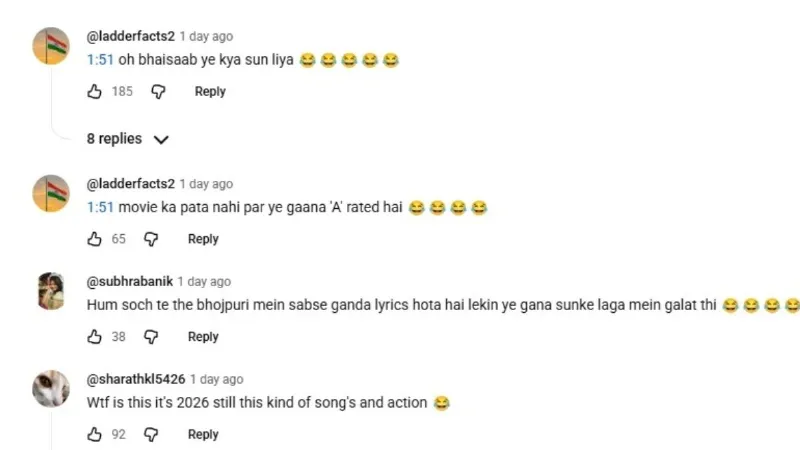Screen dimensions: 800x450
Task: Like the 'oh bhaisaab ye kya sun liya' comment
Action: 95,91
